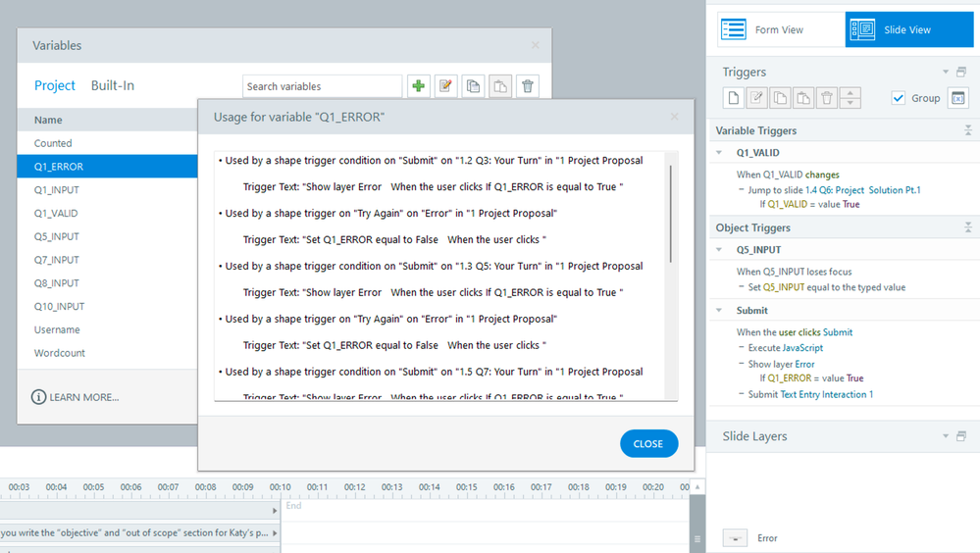The width and height of the screenshot is (980, 553).
Task: Open the LEARN MORE link
Action: point(84,397)
